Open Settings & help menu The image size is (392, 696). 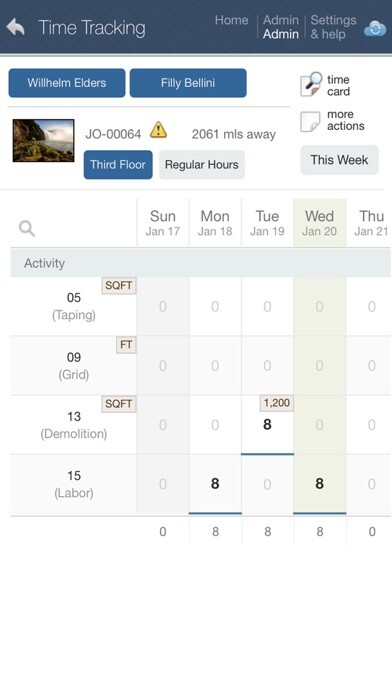click(x=333, y=27)
